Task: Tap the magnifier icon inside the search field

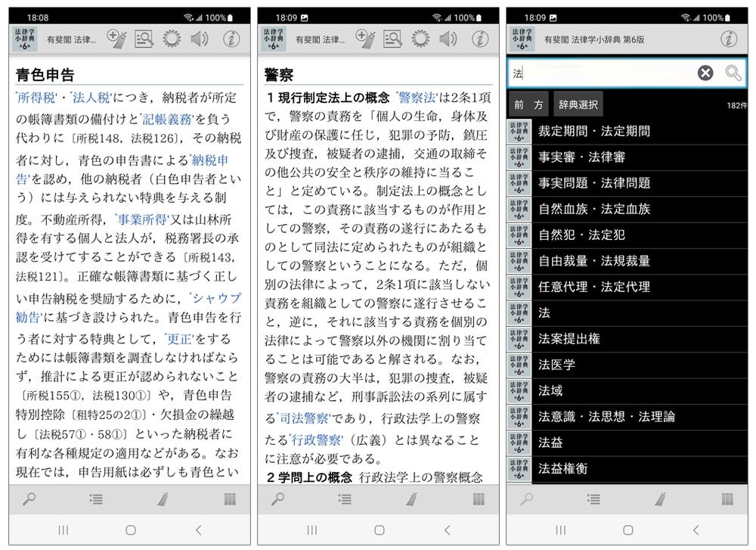Action: click(733, 73)
